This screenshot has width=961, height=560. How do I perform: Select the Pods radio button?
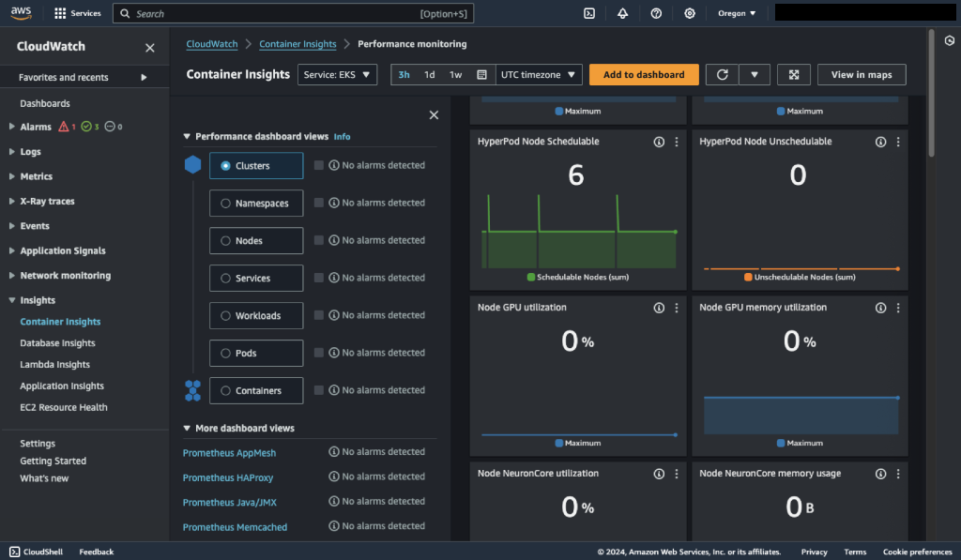225,353
